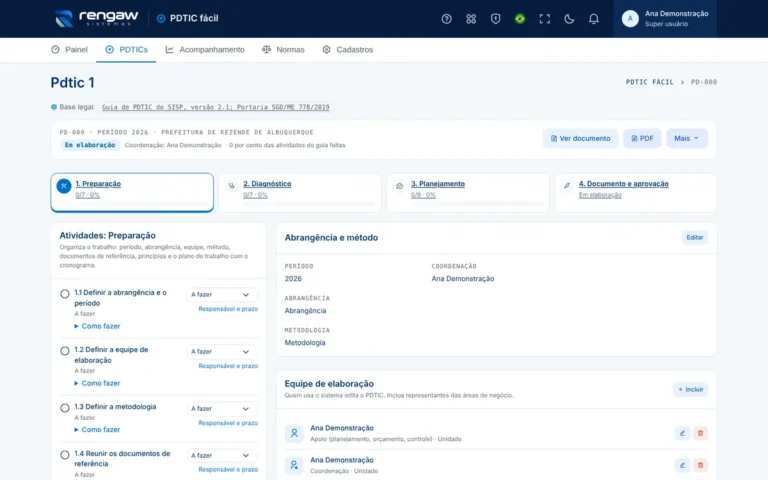768x480 pixels.
Task: Open phase 4. Documento e aprovação
Action: pyautogui.click(x=636, y=192)
